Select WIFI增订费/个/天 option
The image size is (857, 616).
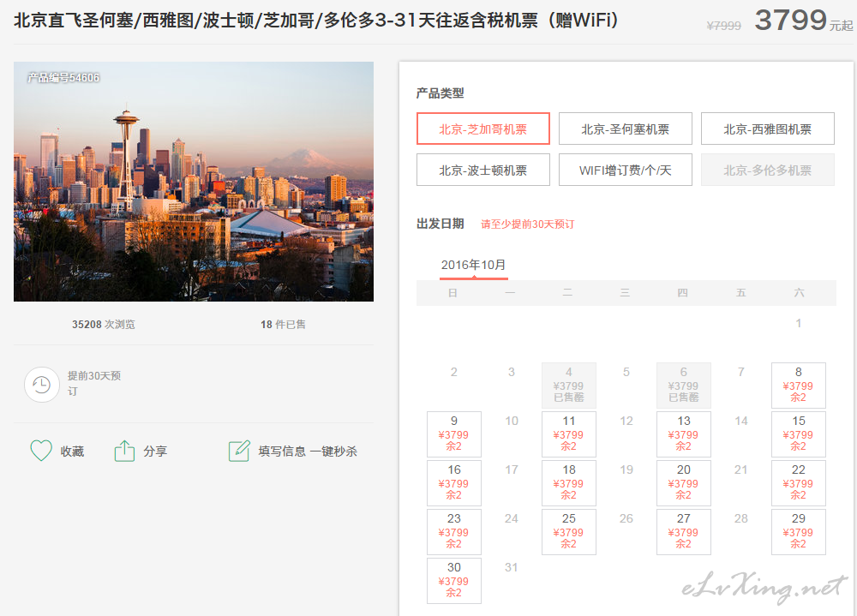(x=626, y=170)
